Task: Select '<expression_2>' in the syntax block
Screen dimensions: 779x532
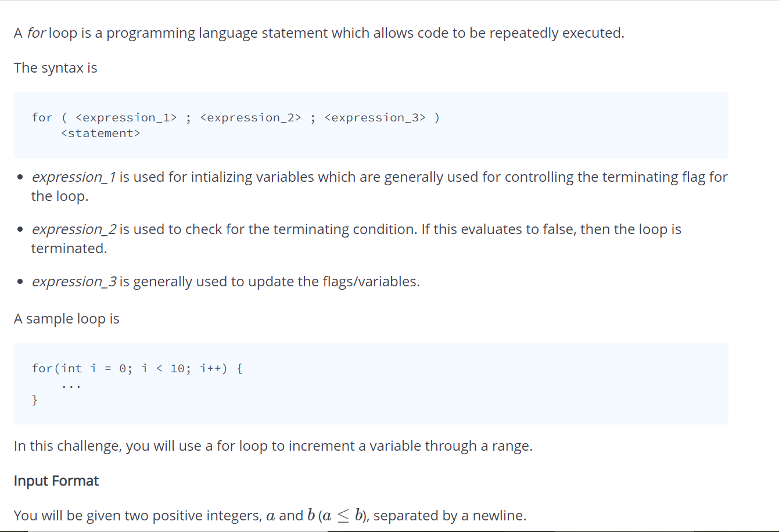Action: pos(250,117)
